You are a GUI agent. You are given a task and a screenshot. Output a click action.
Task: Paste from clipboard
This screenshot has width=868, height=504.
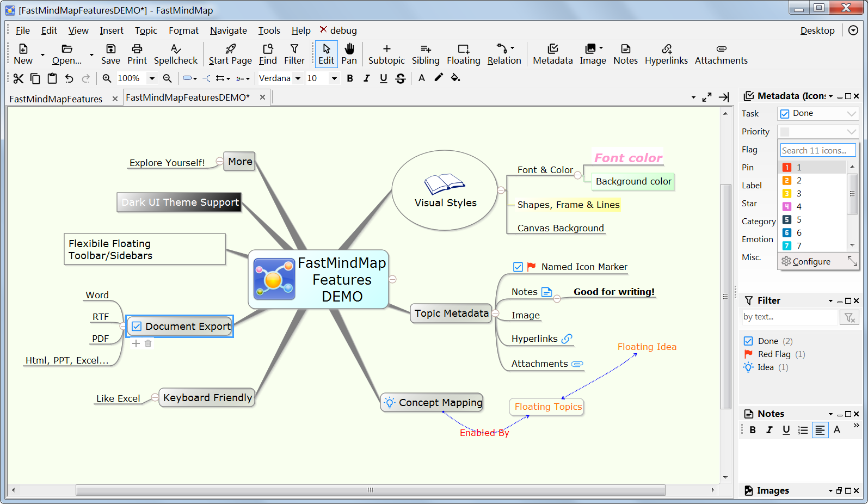coord(52,78)
